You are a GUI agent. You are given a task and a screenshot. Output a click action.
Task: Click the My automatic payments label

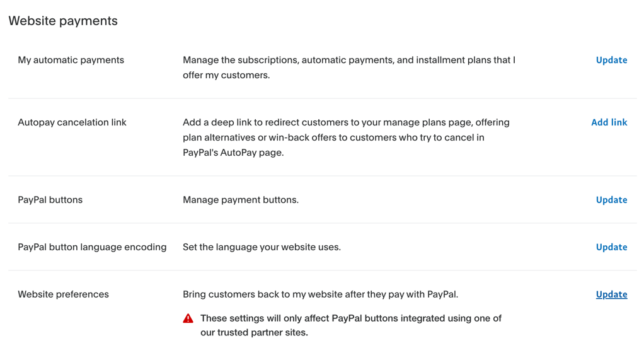point(71,60)
